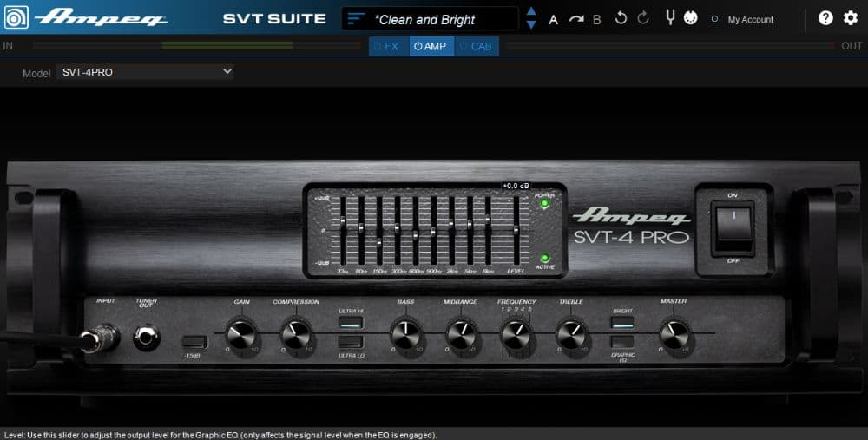Click the GAIN knob

pos(242,334)
